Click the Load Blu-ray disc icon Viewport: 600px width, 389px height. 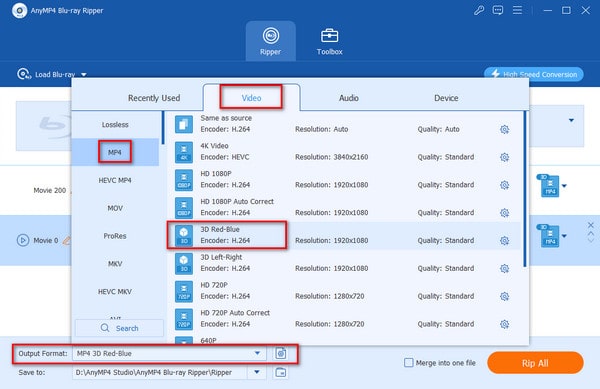tap(24, 74)
